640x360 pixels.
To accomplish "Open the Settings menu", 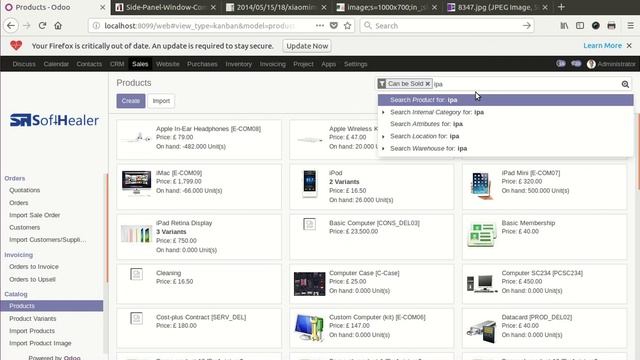I will point(355,64).
